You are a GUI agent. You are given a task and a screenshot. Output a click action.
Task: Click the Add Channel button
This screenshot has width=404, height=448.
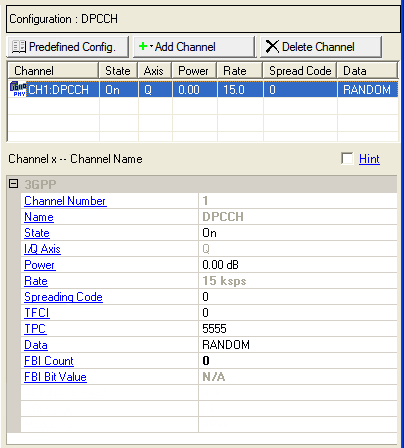(x=194, y=47)
